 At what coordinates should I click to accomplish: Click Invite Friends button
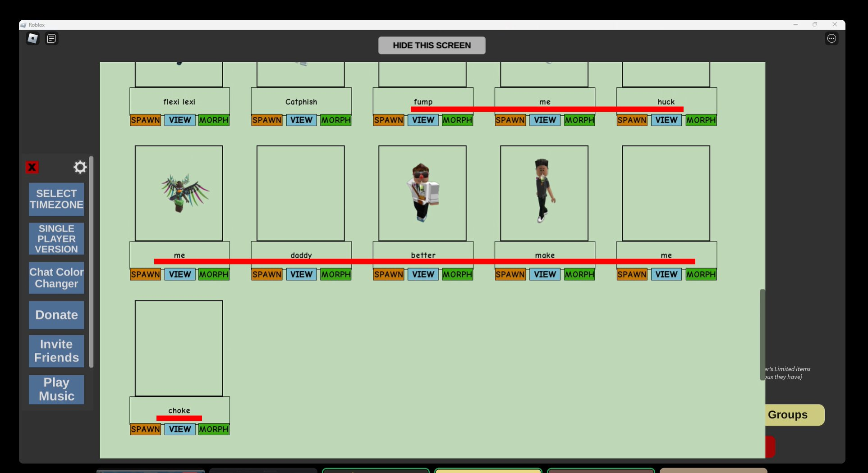click(x=56, y=351)
